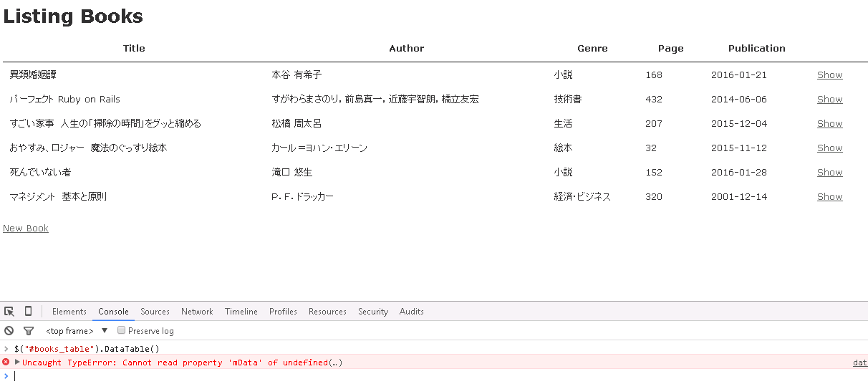This screenshot has height=389, width=868.
Task: Enable the Preserve log checkbox
Action: click(x=122, y=330)
